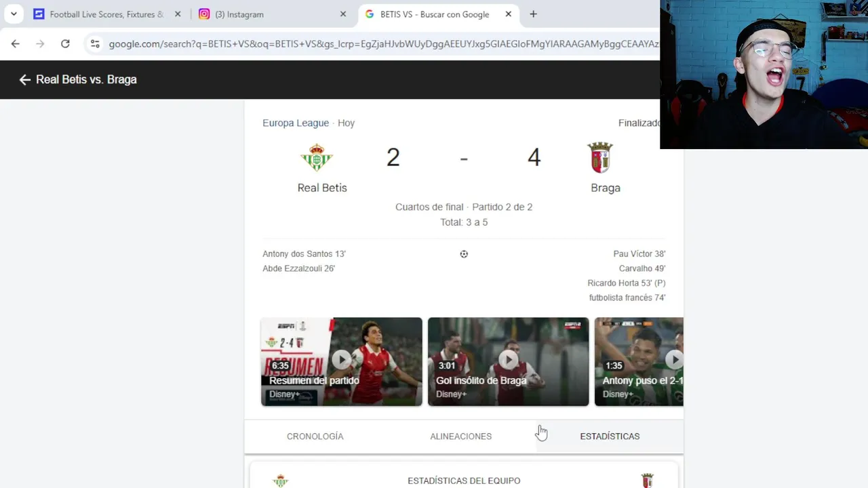
Task: Click the browser forward arrow
Action: pyautogui.click(x=40, y=44)
